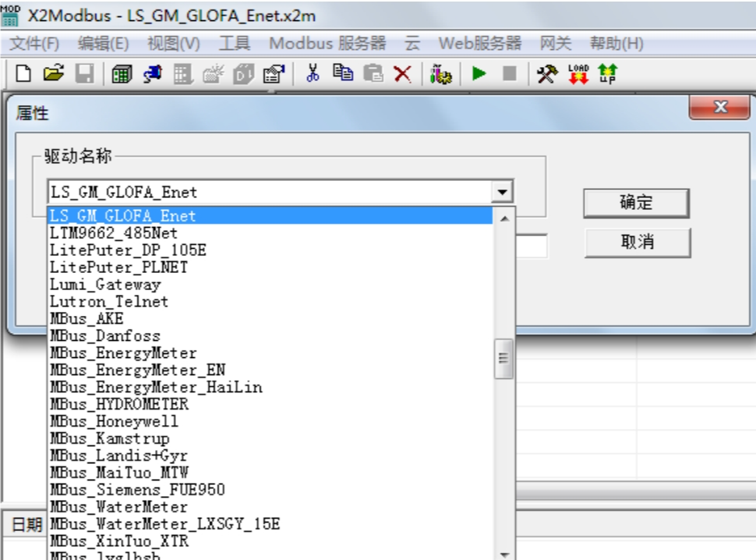Open the Web服务器 menu

pos(480,44)
